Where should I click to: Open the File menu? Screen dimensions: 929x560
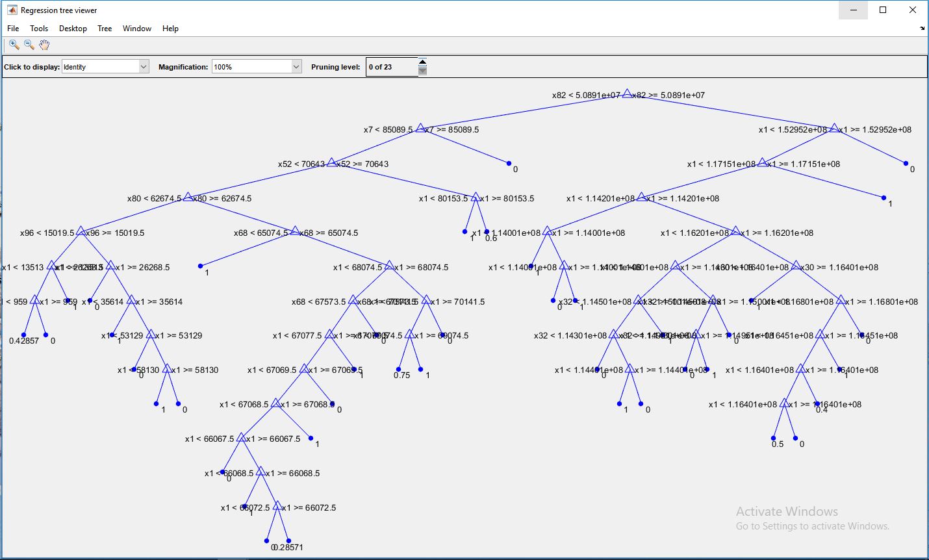click(x=13, y=29)
